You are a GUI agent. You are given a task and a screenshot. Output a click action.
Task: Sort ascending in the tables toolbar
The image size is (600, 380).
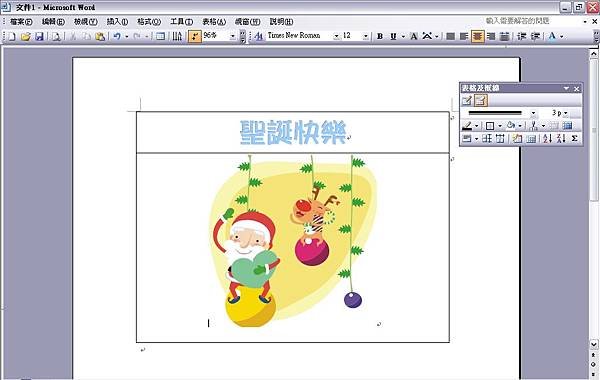(547, 139)
